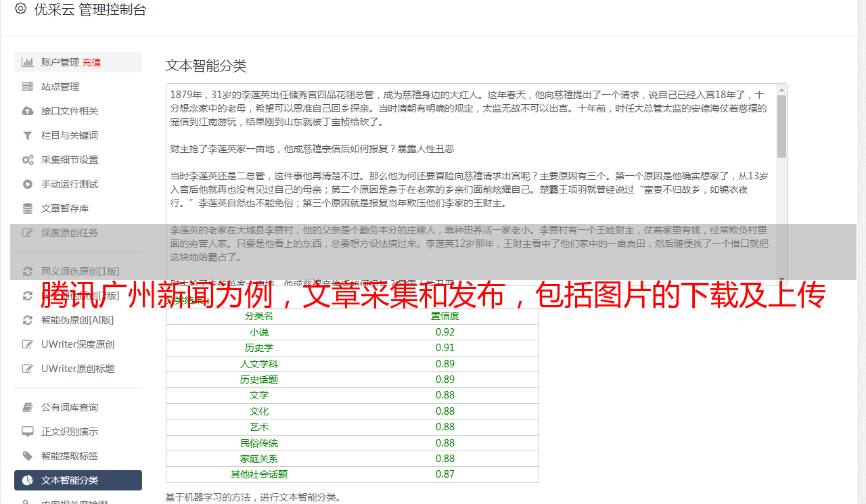
Task: Open the UWriter原创标题 menu item
Action: coord(78,369)
